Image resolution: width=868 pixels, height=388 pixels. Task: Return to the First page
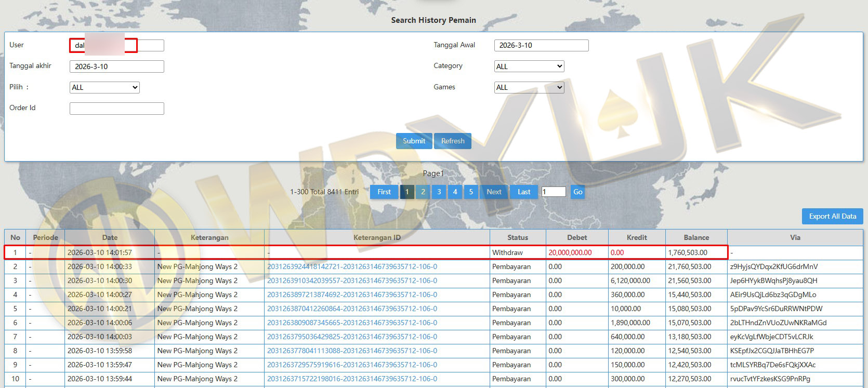point(384,192)
